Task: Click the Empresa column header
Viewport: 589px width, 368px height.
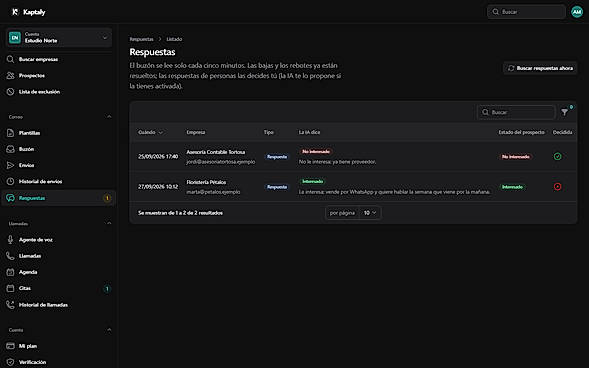Action: click(196, 132)
